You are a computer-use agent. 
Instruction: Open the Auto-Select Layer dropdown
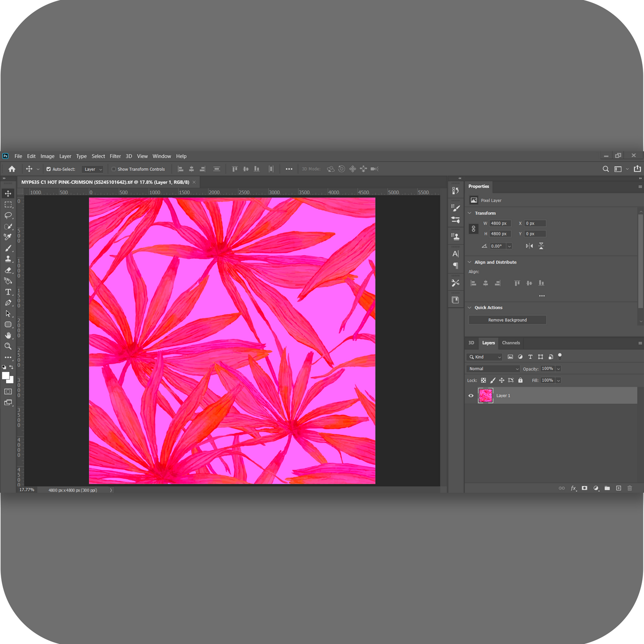(93, 169)
